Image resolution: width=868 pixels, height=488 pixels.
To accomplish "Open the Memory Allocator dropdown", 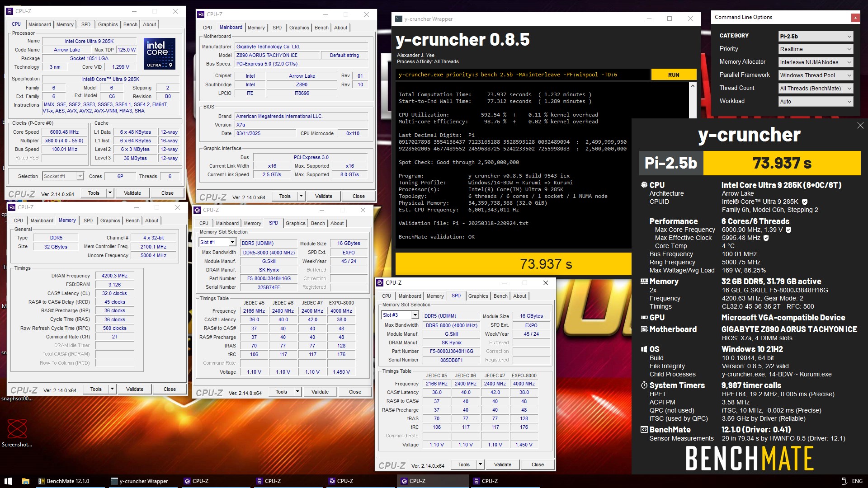I will click(x=816, y=62).
